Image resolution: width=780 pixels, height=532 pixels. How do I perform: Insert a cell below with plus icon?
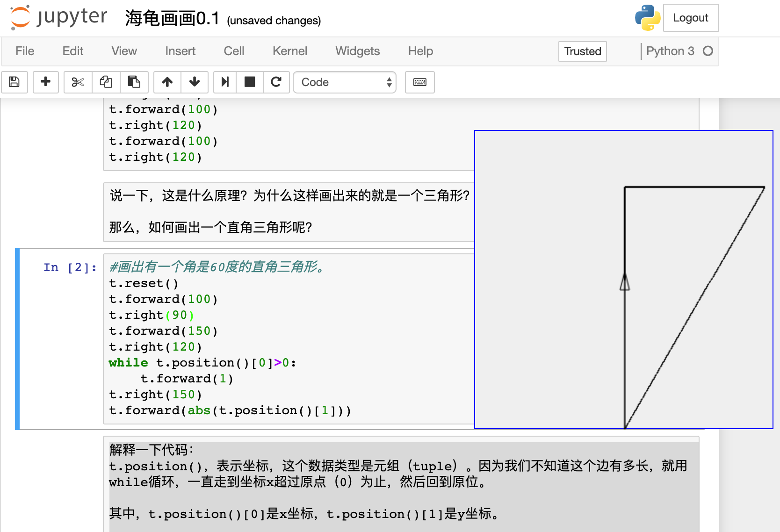46,82
